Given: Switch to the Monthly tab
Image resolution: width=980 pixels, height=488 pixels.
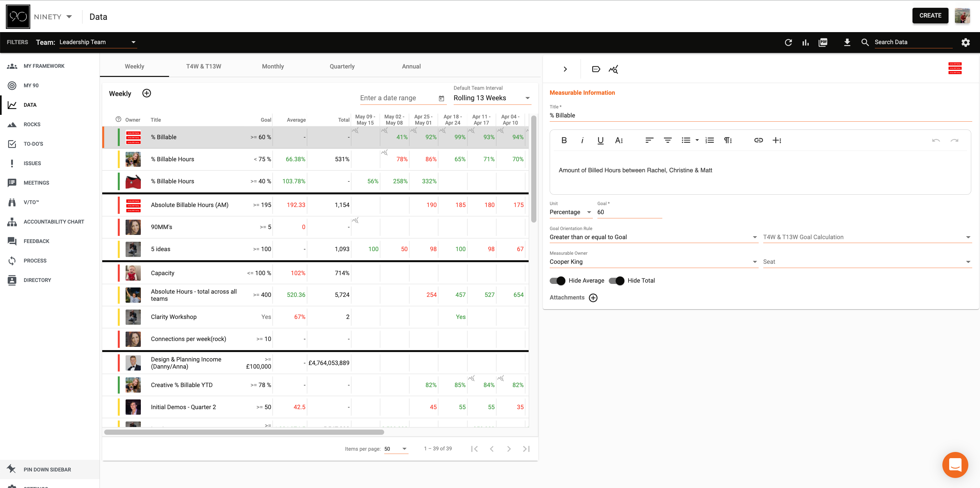Looking at the screenshot, I should click(273, 66).
